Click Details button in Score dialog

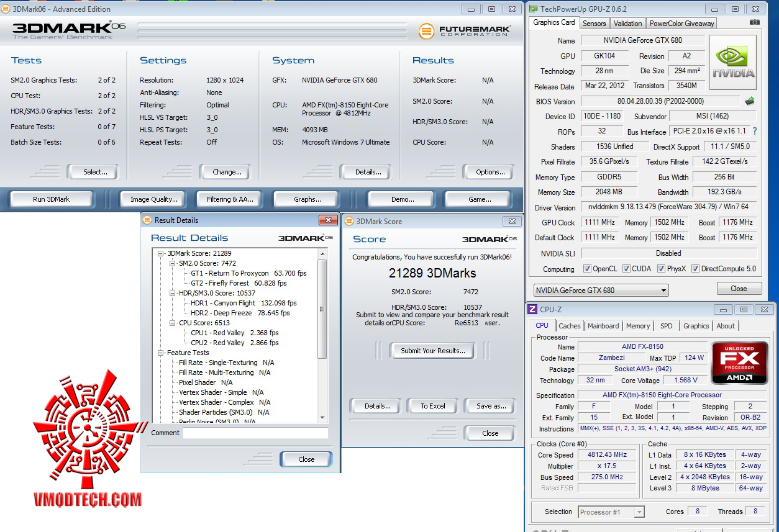(377, 406)
